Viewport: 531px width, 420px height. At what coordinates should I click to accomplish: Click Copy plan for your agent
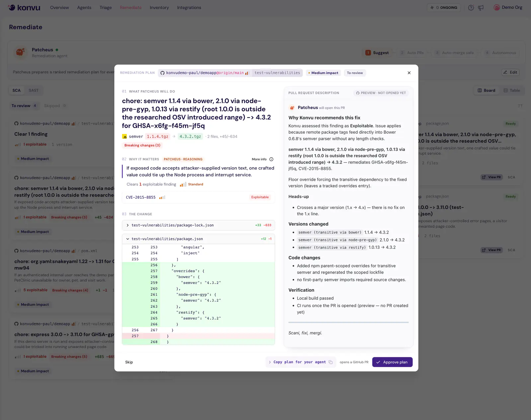coord(300,362)
